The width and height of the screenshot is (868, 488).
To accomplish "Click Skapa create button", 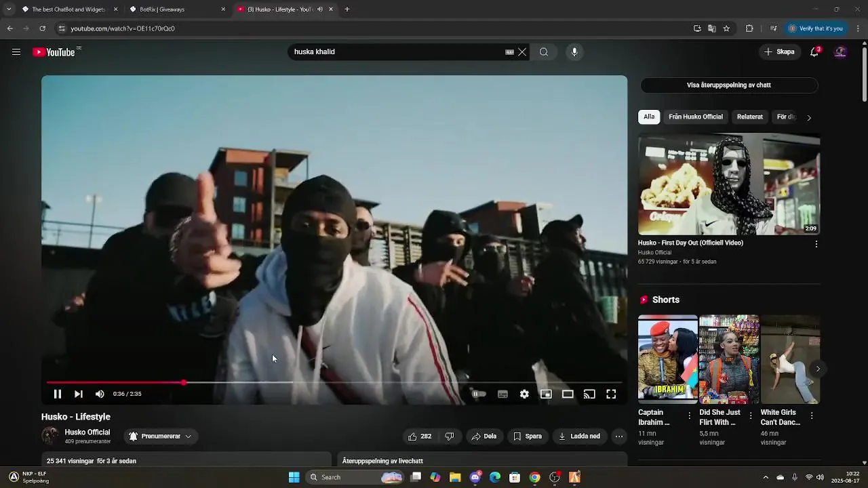I will click(x=779, y=52).
